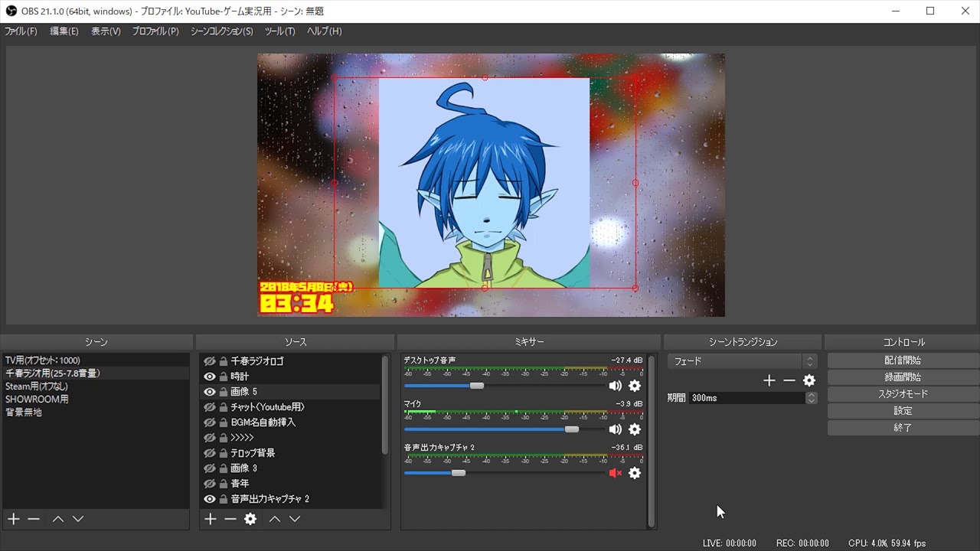980x551 pixels.
Task: Open the 編集(E) menu
Action: [64, 31]
